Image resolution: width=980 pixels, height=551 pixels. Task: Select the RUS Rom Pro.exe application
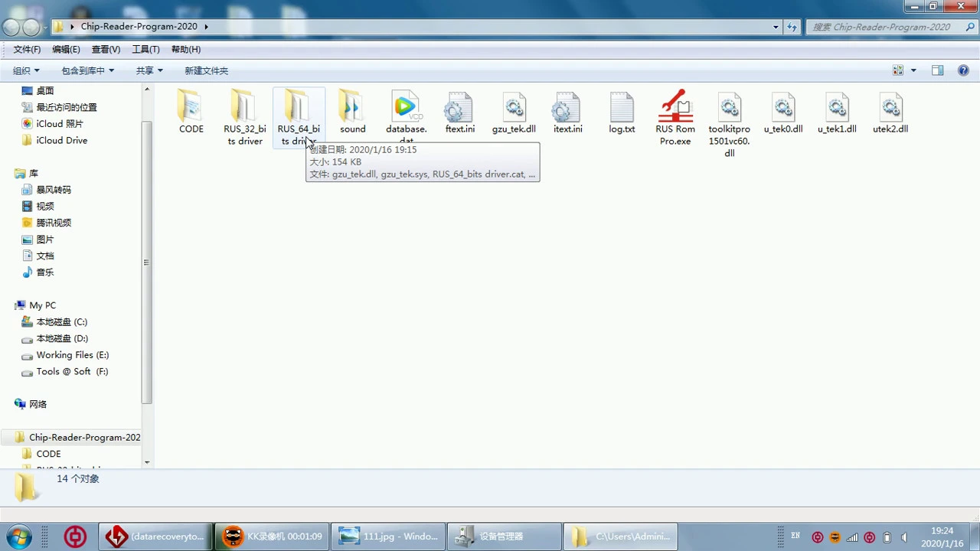click(x=675, y=117)
